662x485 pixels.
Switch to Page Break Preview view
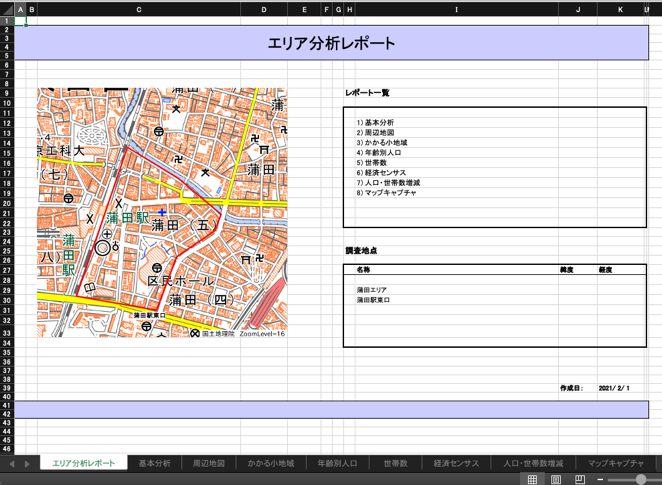tap(580, 479)
